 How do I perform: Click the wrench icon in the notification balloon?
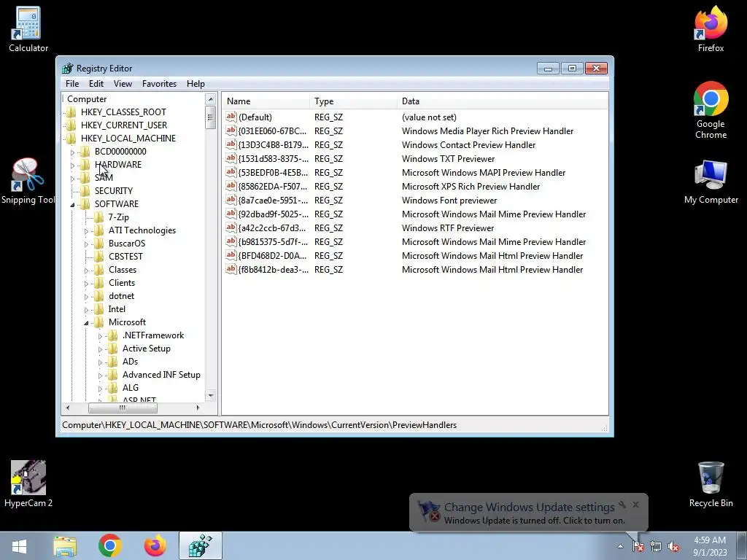point(622,505)
